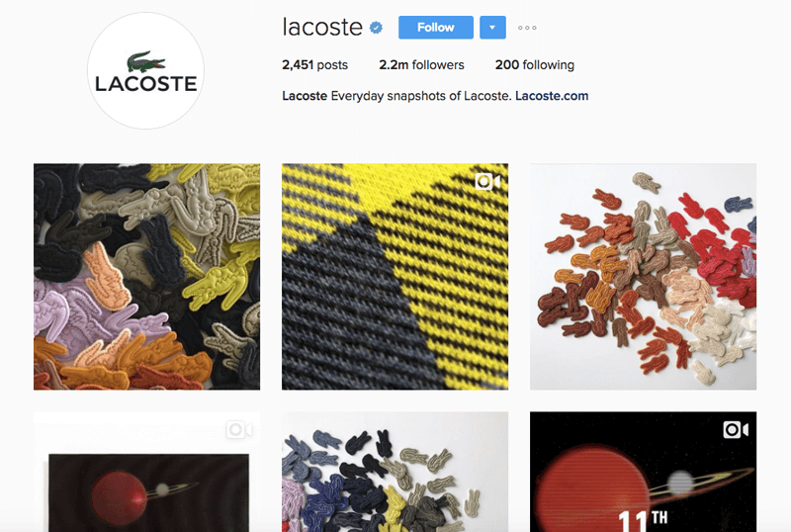The image size is (791, 532).
Task: Follow the lacoste account
Action: (x=436, y=28)
